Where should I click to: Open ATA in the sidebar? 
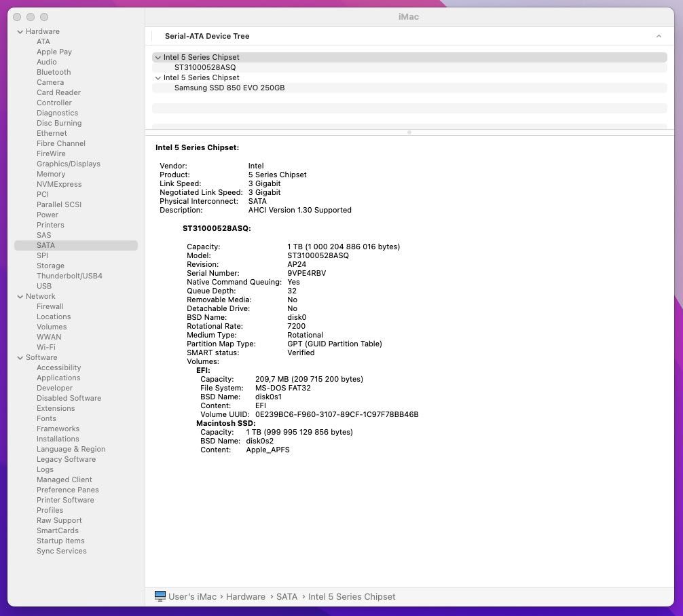point(43,42)
